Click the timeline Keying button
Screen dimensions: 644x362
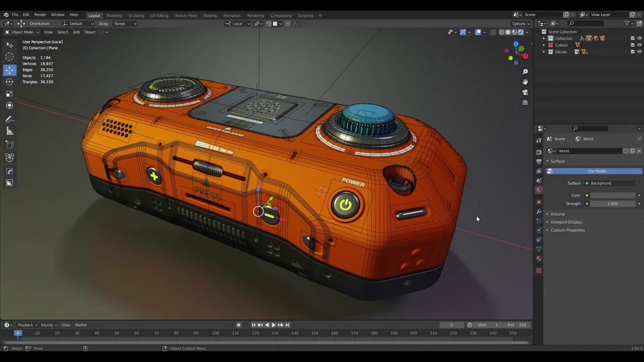tap(49, 325)
